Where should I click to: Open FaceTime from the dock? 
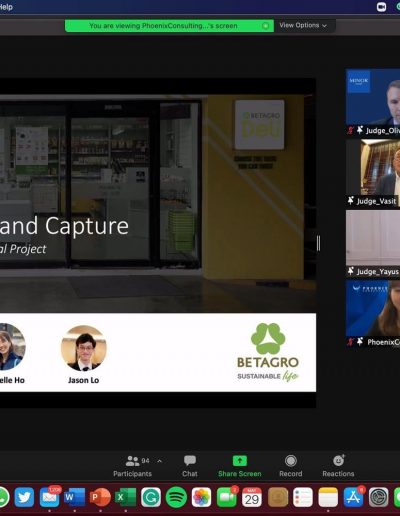pos(227,497)
